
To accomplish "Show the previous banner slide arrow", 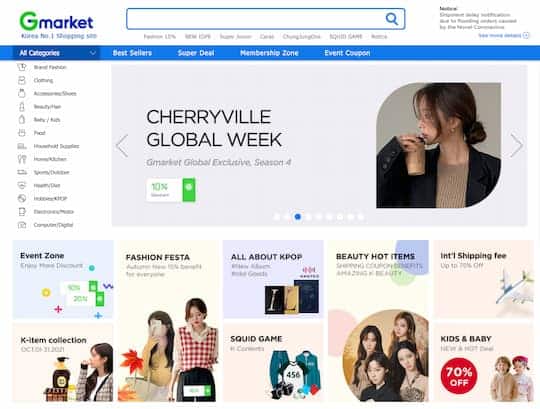I will click(122, 146).
